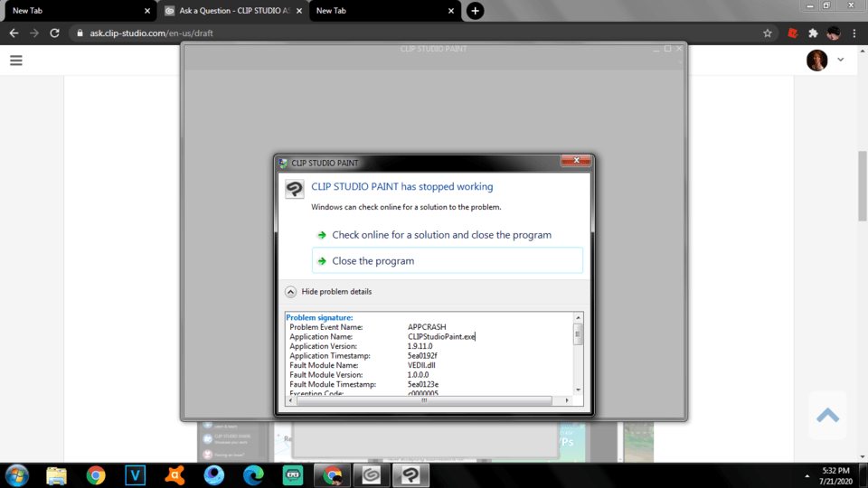Click the CLIPStudioPaint.exe application name value
This screenshot has width=868, height=488.
tap(441, 336)
